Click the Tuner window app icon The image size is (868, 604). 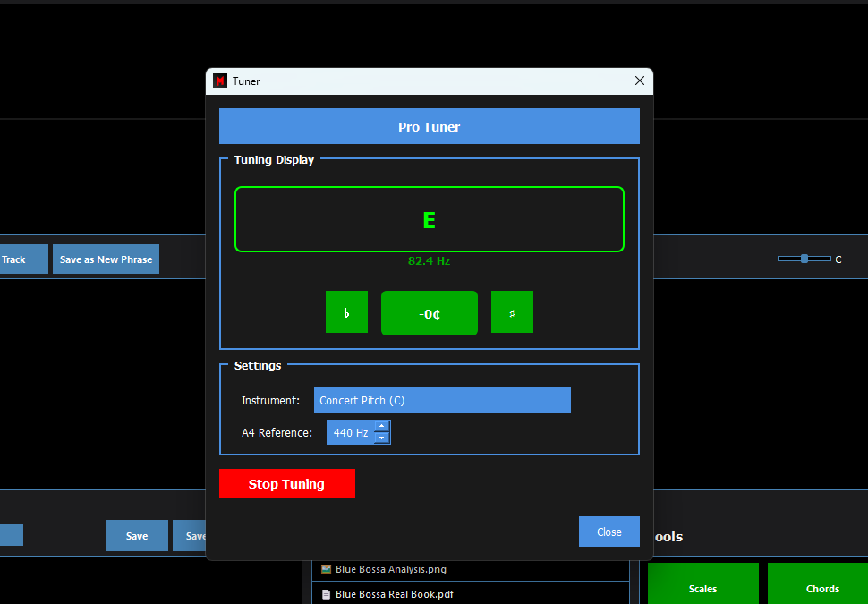point(220,81)
